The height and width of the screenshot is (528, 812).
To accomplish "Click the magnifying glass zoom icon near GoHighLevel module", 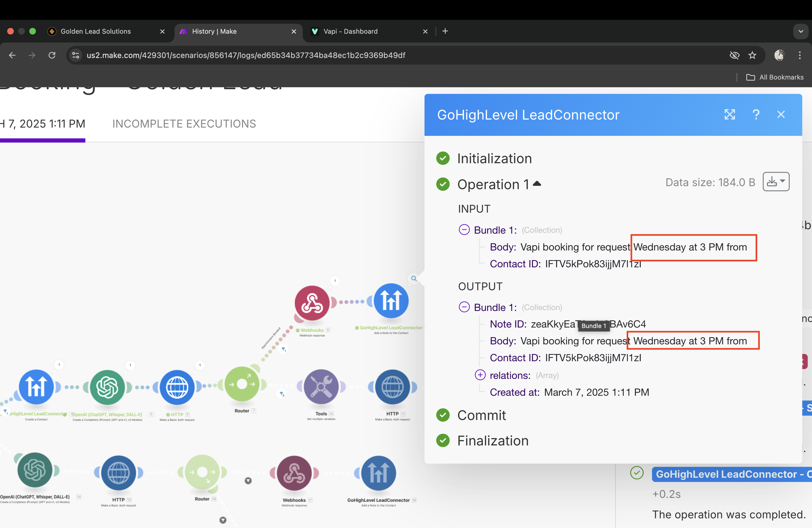I will 414,279.
